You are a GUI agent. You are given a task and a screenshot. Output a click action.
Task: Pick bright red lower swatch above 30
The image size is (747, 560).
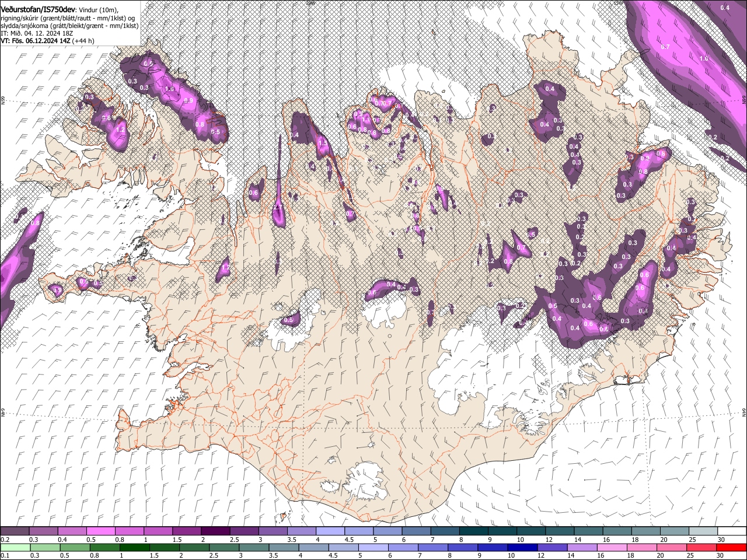click(731, 548)
